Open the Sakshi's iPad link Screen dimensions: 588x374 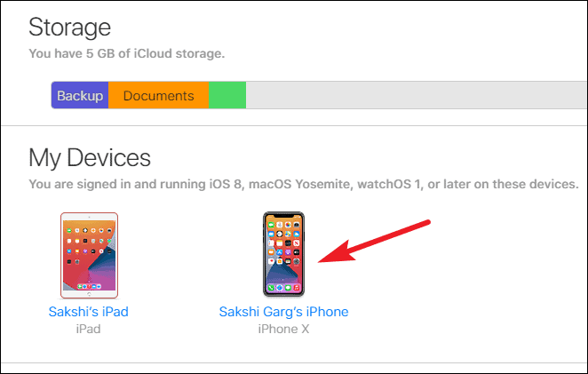(89, 312)
